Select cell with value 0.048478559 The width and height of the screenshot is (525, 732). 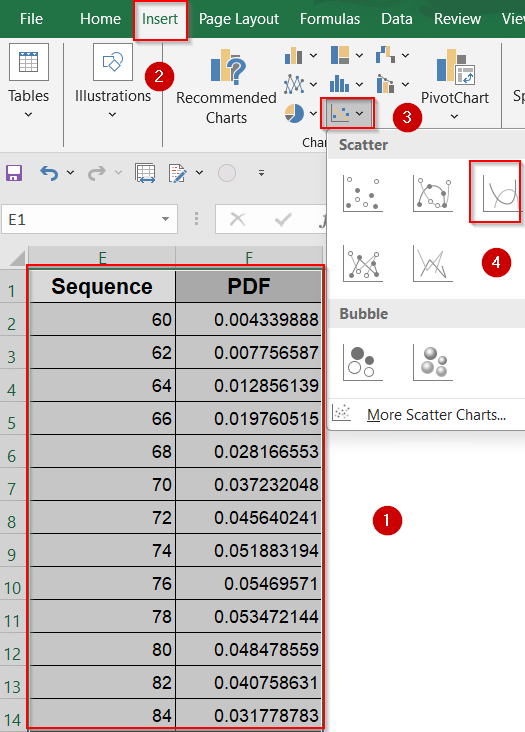[x=249, y=649]
